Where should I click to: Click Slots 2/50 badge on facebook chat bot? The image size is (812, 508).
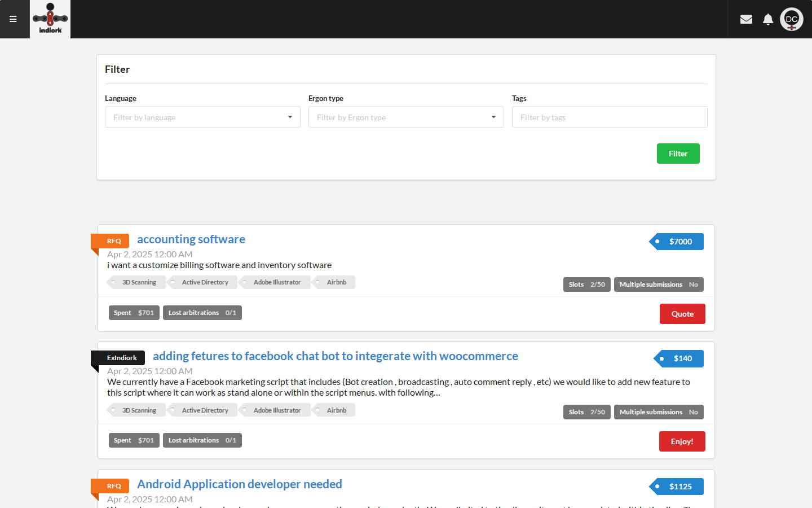tap(587, 412)
